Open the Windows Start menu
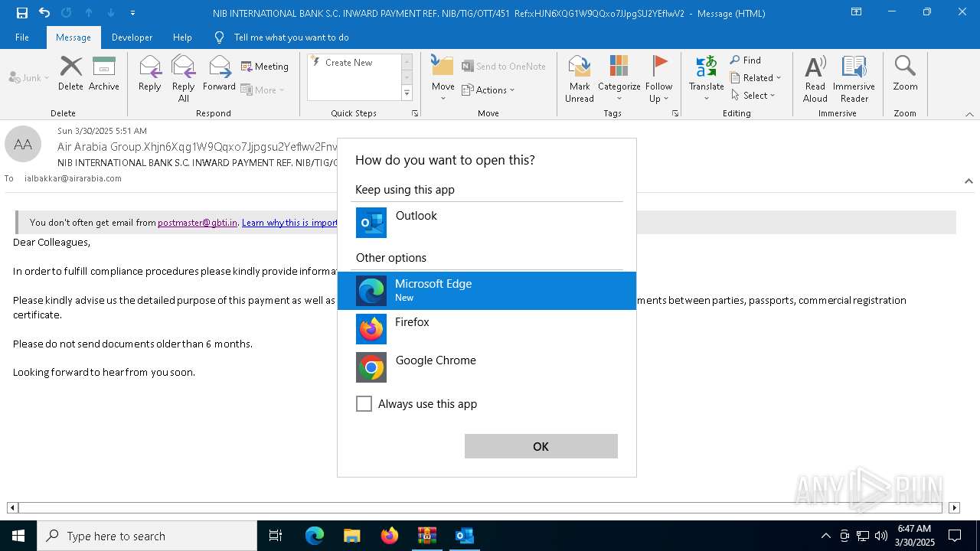The height and width of the screenshot is (551, 980). (x=18, y=536)
